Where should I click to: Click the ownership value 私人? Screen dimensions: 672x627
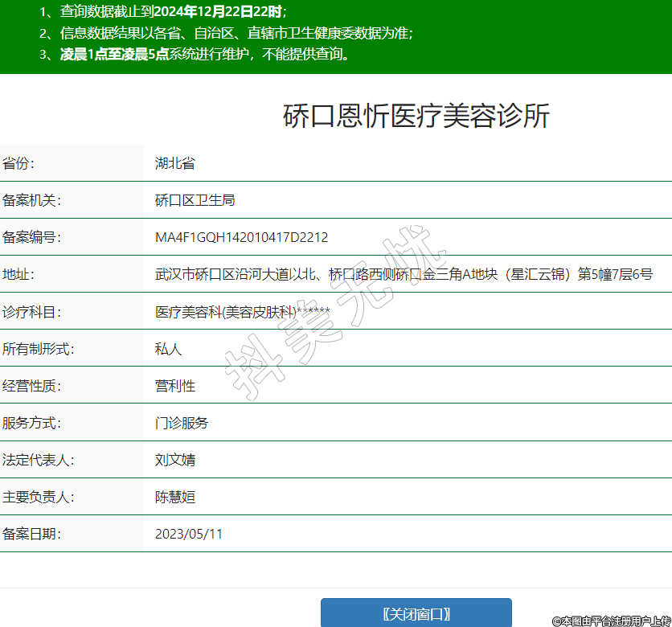pyautogui.click(x=169, y=349)
